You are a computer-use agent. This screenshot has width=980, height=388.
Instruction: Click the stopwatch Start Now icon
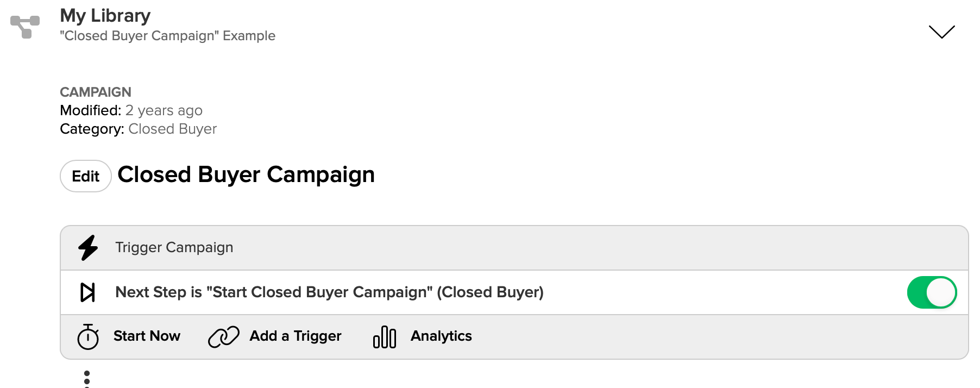coord(88,337)
